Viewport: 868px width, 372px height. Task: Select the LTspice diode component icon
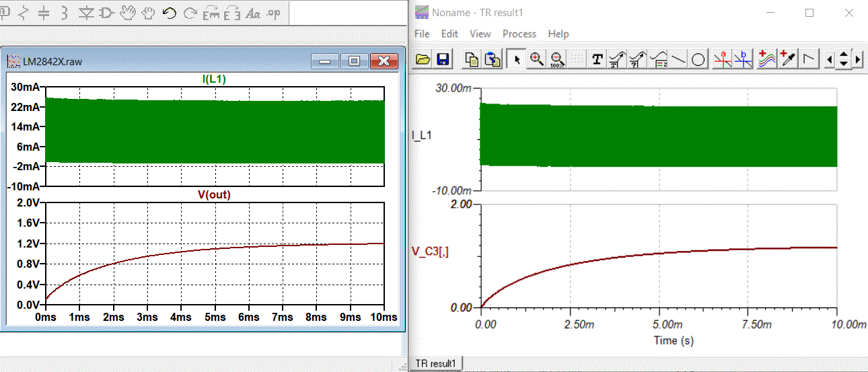pos(86,13)
